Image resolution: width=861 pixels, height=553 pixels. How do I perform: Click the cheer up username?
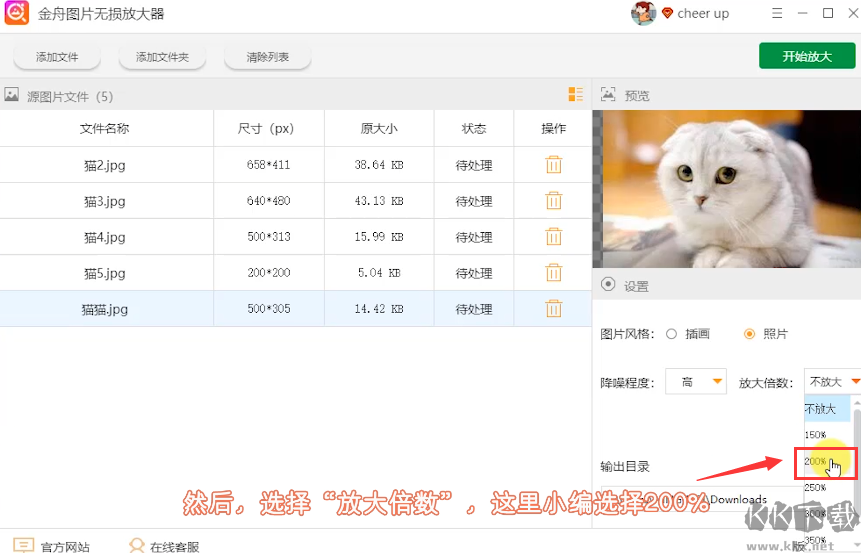[x=703, y=14]
